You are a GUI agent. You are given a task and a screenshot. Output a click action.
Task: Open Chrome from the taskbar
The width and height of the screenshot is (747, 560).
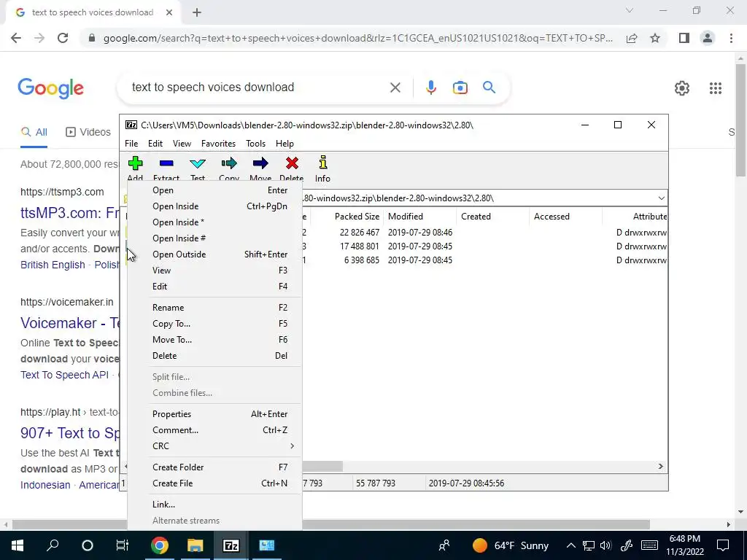(160, 545)
